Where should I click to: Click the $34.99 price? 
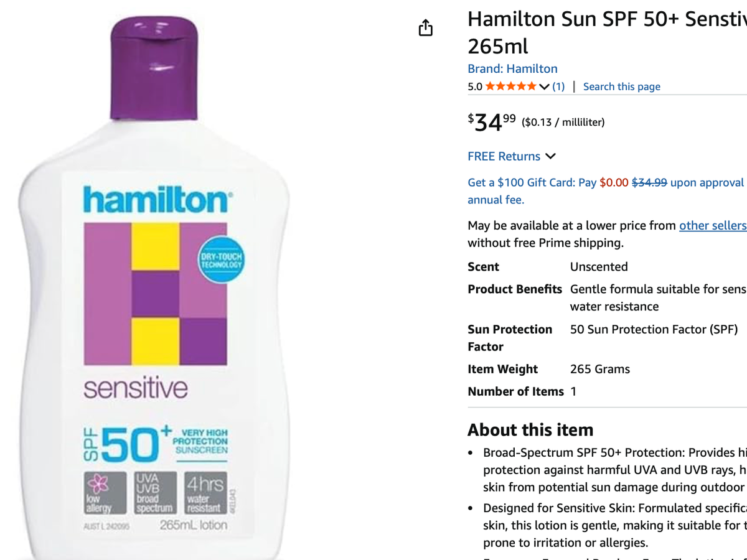point(492,121)
